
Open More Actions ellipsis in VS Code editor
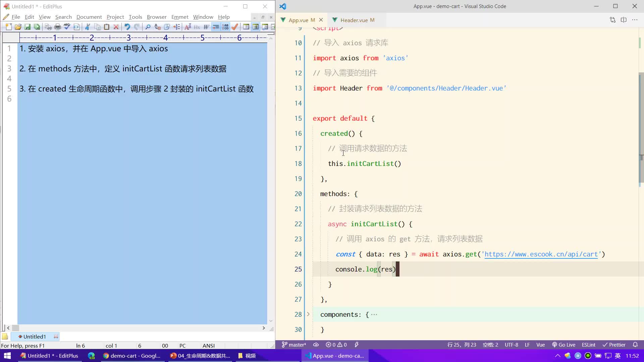(635, 20)
